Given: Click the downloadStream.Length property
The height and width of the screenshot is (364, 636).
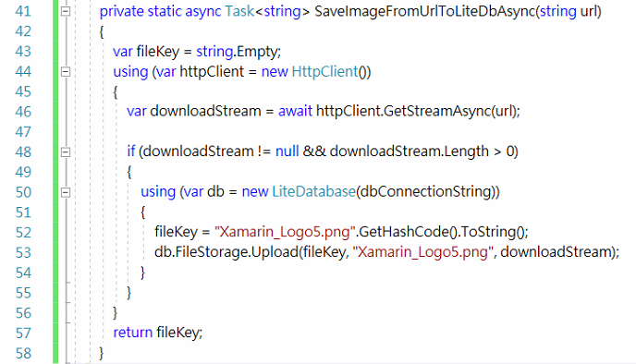Looking at the screenshot, I should 410,152.
